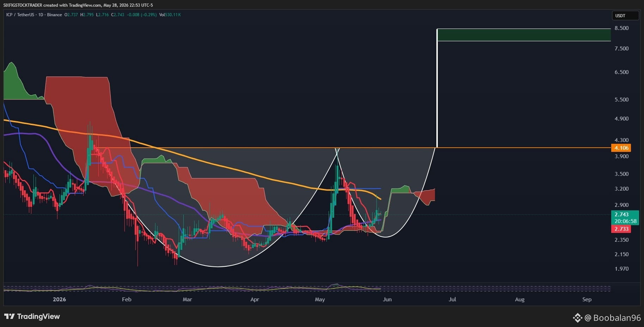644x327 pixels.
Task: Click the close value C2.743
Action: click(117, 15)
